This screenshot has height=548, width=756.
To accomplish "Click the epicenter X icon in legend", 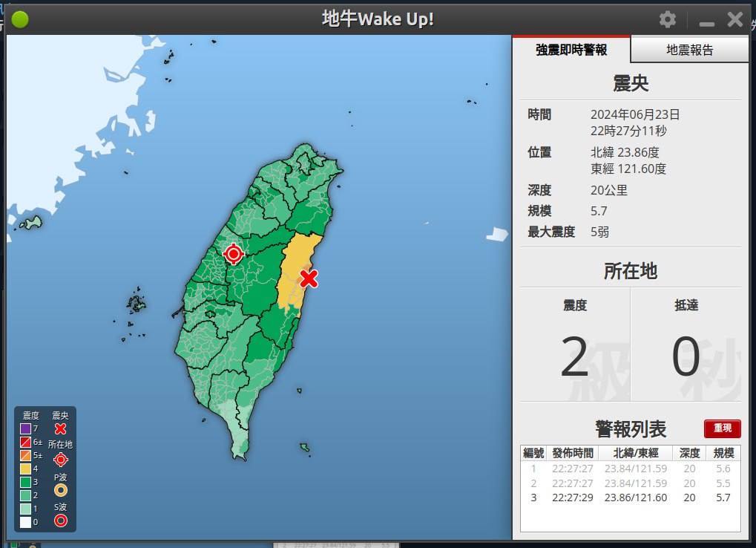I will pos(61,429).
